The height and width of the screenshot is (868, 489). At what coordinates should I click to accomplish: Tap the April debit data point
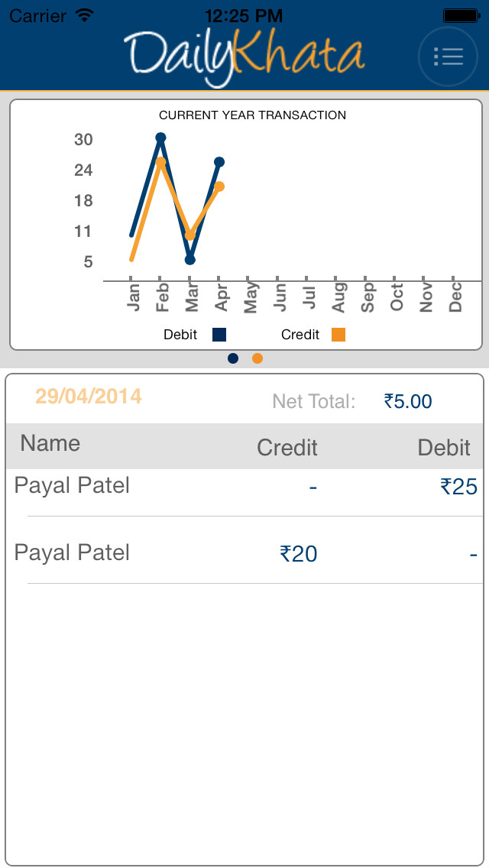(219, 162)
